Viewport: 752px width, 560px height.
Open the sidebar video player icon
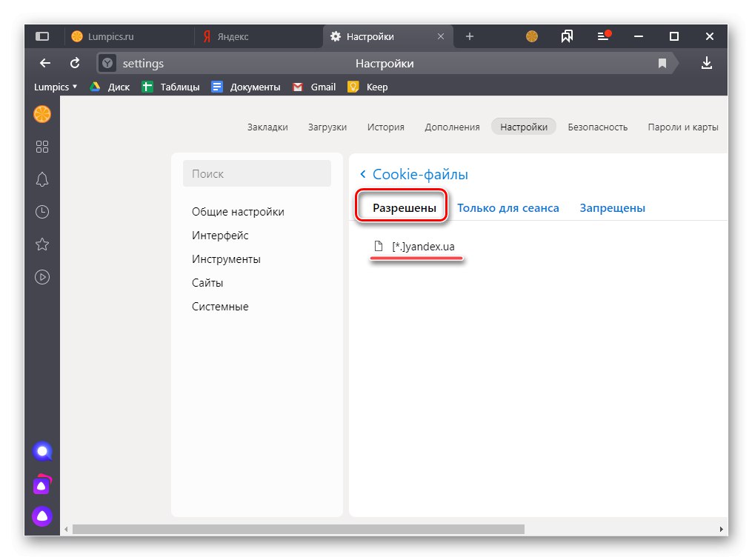point(42,277)
